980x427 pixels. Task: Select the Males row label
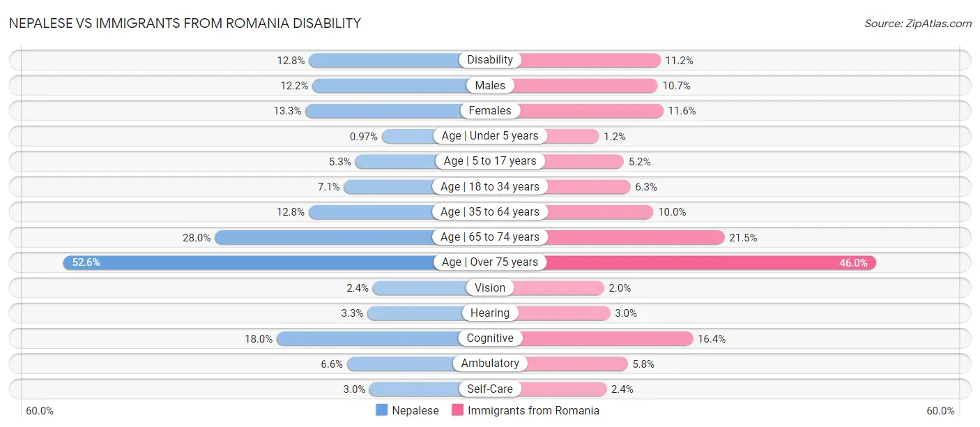pos(490,85)
